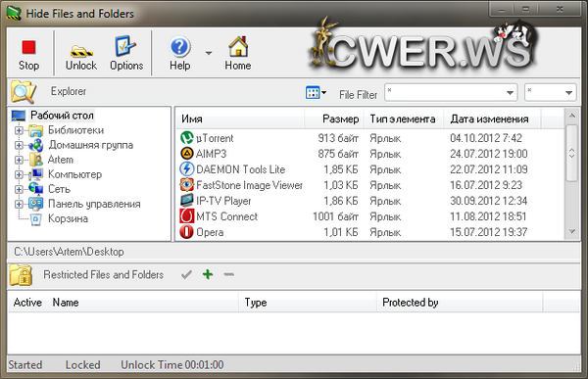Viewport: 588px width, 379px height.
Task: Sort by the Размер column header
Action: [x=334, y=119]
